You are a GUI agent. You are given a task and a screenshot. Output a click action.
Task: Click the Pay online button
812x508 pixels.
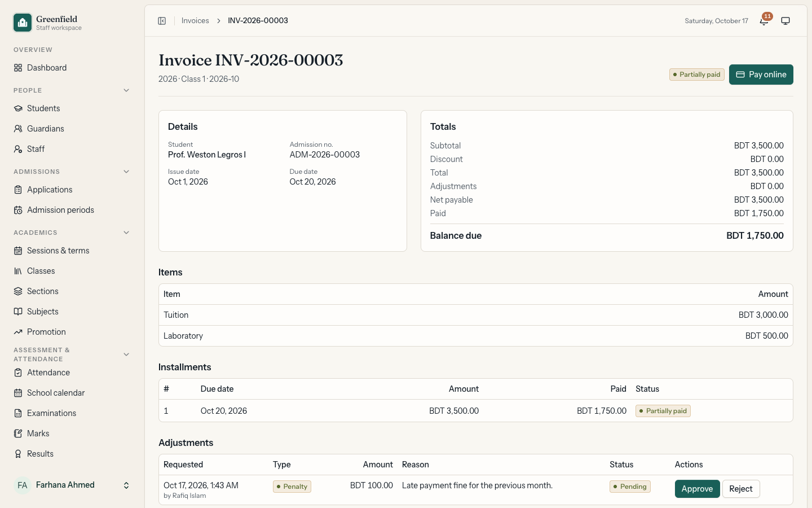click(761, 75)
